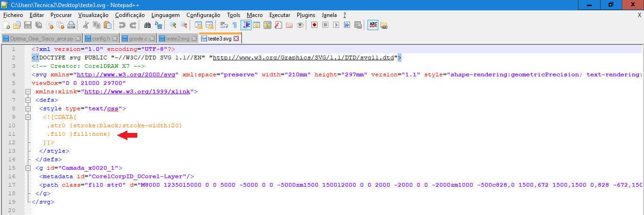Play back the recorded macro
The height and width of the screenshot is (215, 644).
click(336, 25)
